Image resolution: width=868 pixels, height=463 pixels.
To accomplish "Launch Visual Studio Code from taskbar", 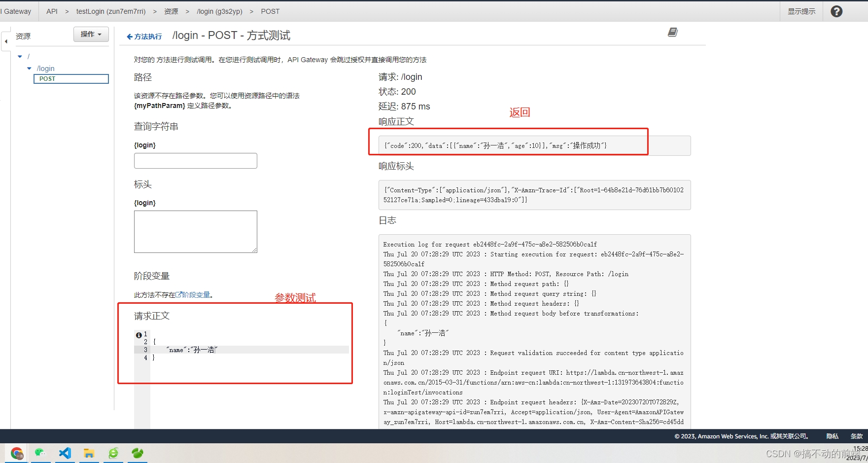I will [x=65, y=453].
